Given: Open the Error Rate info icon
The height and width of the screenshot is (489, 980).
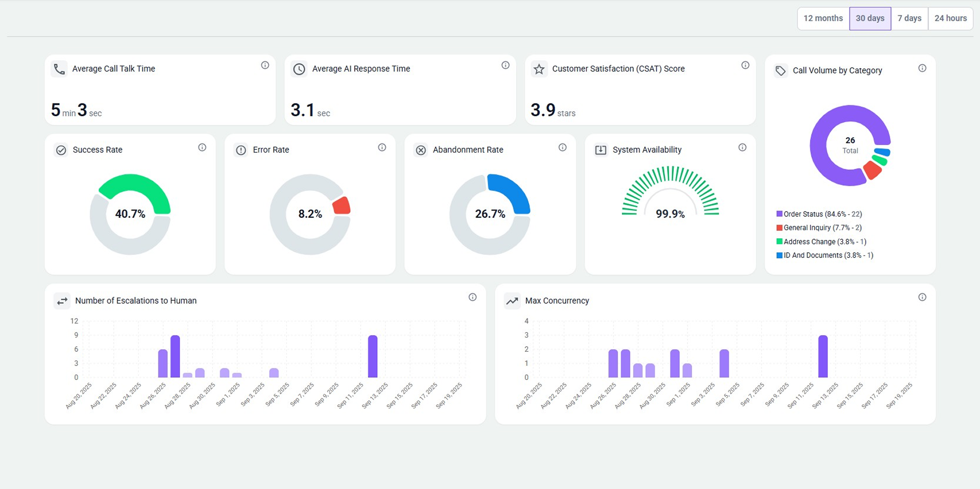Looking at the screenshot, I should pyautogui.click(x=382, y=147).
